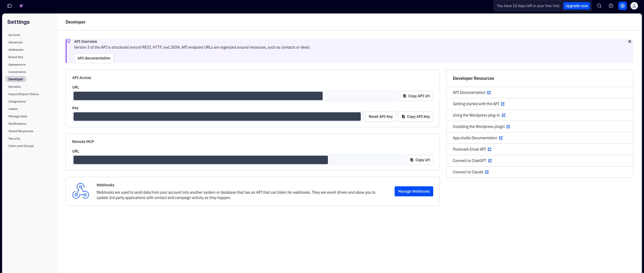Click the settings gear icon
Image resolution: width=644 pixels, height=273 pixels.
coord(623,6)
